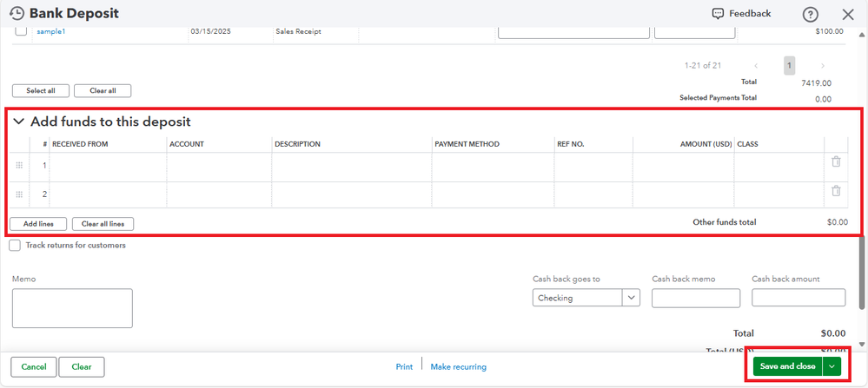Open the Cash back goes to dropdown
Screen dimensions: 868x388
pos(631,298)
